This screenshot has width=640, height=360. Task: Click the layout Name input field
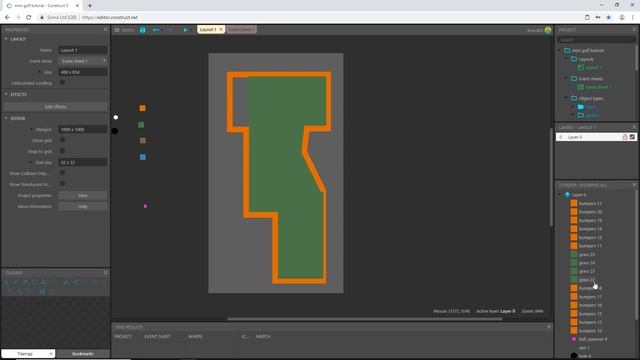tap(83, 50)
